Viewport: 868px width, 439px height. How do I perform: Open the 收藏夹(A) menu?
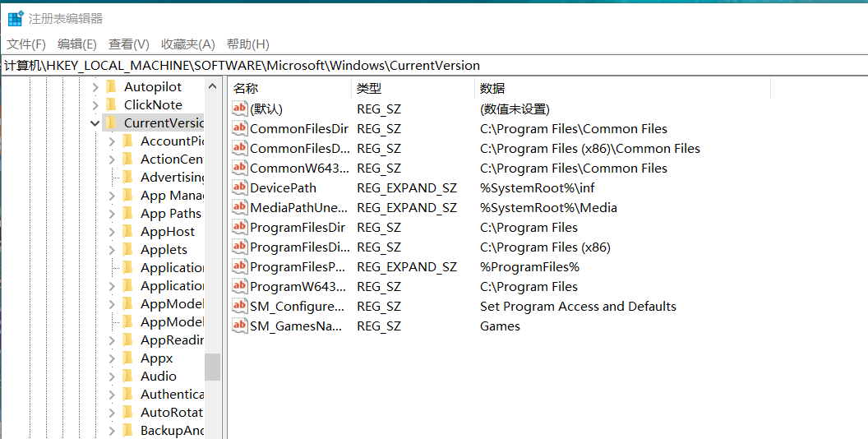tap(187, 44)
